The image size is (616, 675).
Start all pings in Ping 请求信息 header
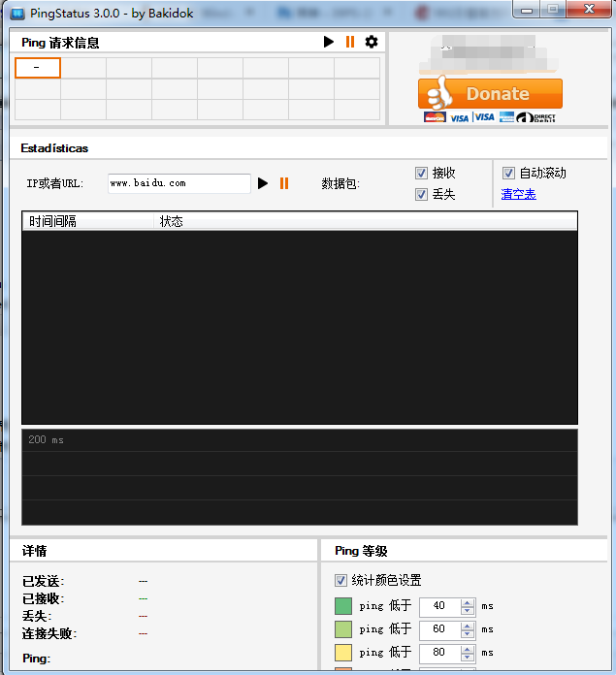coord(329,42)
